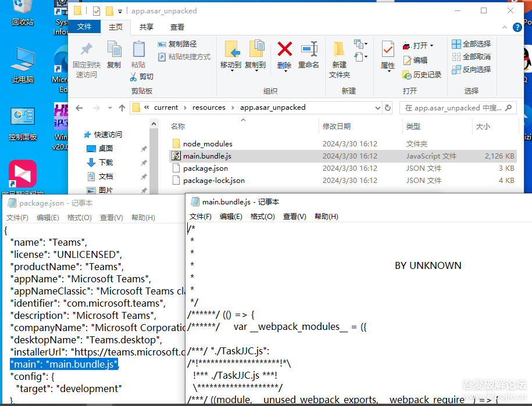This screenshot has width=532, height=406.
Task: Select the package-lock.json file
Action: (342, 180)
